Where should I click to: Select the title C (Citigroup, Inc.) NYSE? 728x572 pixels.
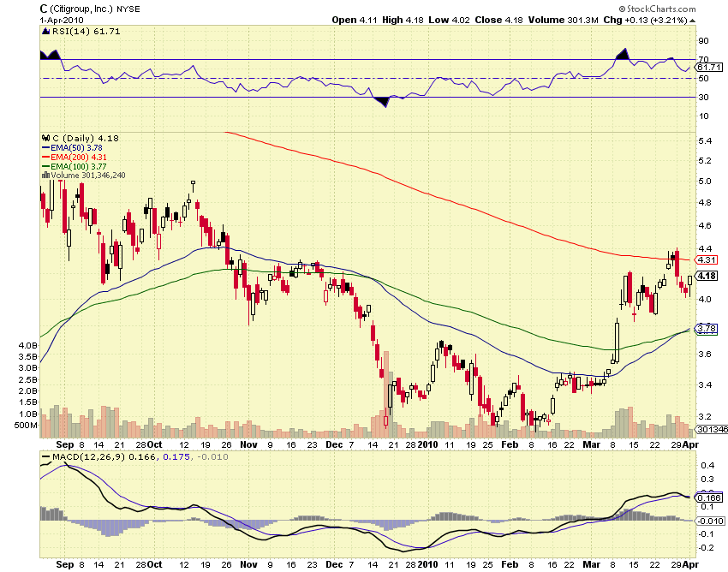coord(90,9)
